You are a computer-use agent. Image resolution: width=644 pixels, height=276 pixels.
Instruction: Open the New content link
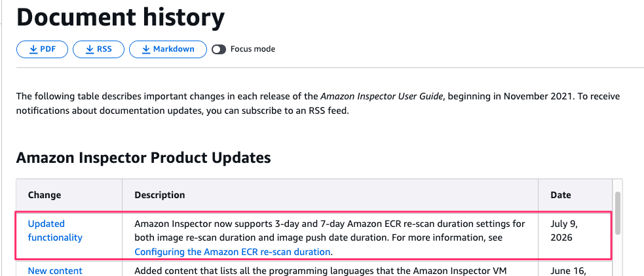point(55,271)
